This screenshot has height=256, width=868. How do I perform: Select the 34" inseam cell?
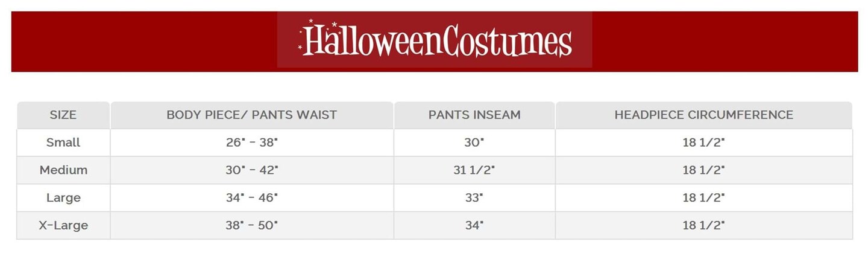(474, 225)
